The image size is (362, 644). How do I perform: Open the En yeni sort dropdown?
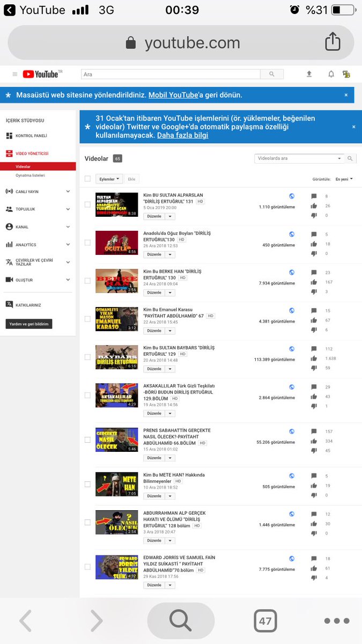tap(344, 179)
